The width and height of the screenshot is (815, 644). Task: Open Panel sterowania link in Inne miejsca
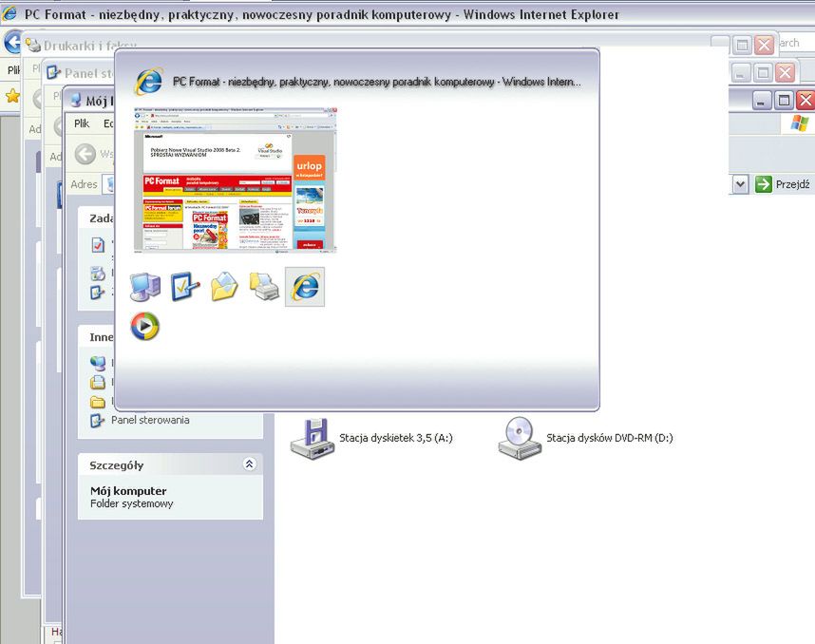[150, 420]
